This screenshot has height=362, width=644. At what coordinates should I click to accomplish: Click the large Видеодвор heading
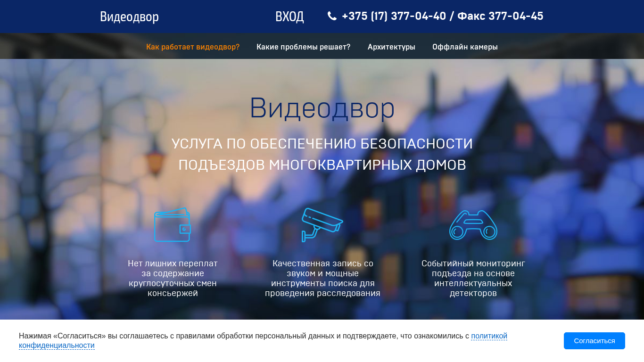pos(322,108)
